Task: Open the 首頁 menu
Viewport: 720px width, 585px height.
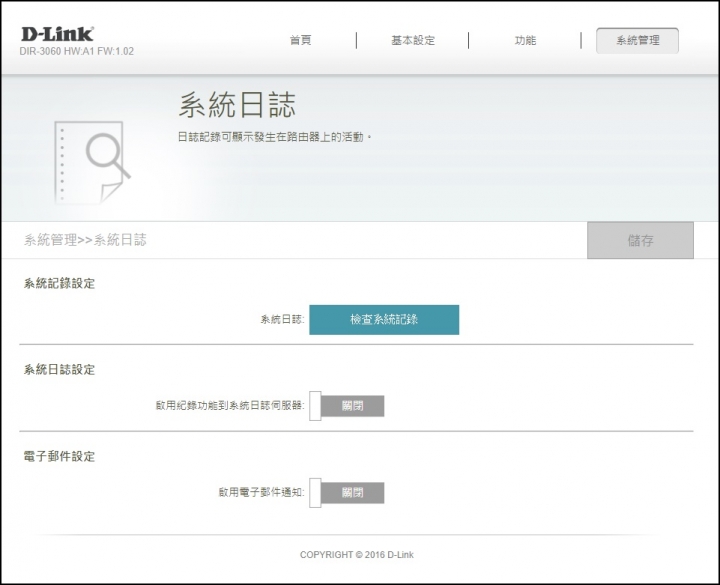Action: pos(300,40)
